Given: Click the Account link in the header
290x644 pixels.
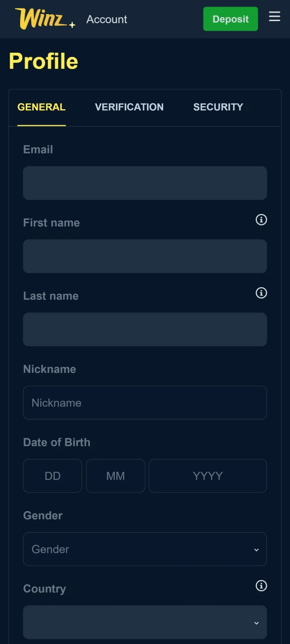Looking at the screenshot, I should point(107,19).
